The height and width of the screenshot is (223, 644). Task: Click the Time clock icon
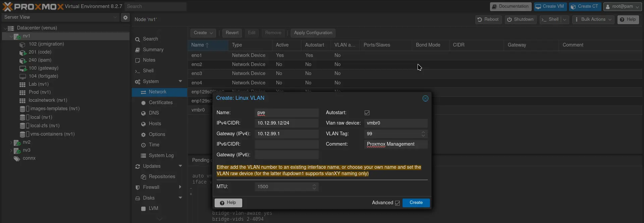coord(144,145)
